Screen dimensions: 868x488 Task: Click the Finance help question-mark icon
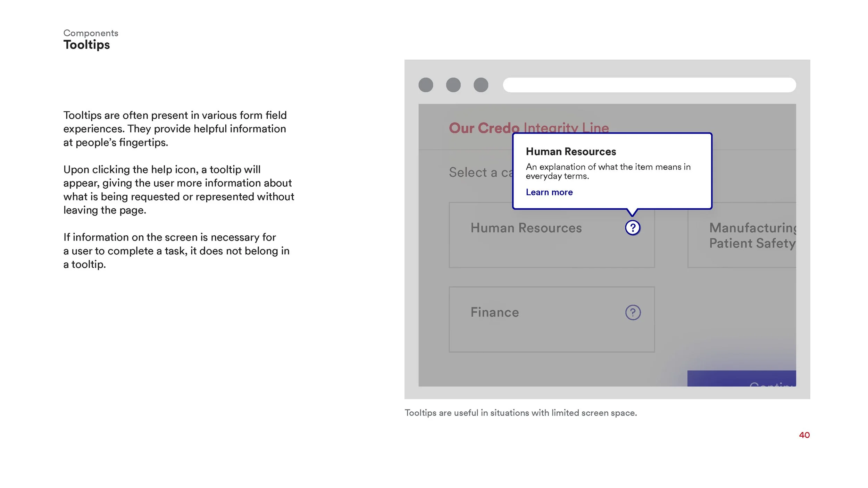pyautogui.click(x=633, y=312)
